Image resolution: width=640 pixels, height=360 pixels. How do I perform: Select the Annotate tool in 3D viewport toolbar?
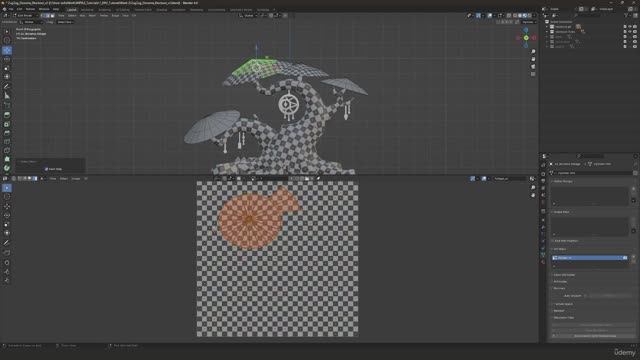(7, 87)
